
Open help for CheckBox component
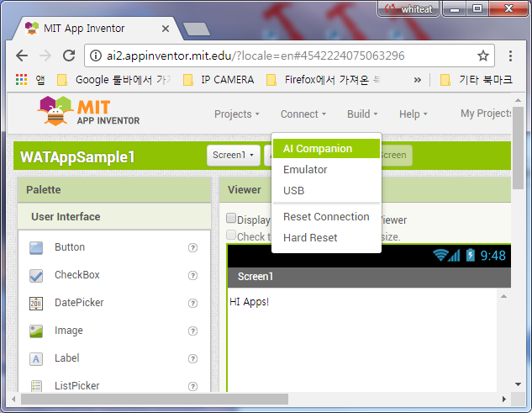[x=192, y=275]
